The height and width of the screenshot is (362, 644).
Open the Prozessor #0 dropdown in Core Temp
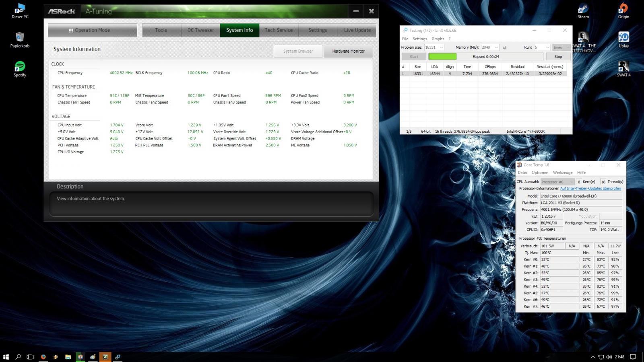pos(557,182)
